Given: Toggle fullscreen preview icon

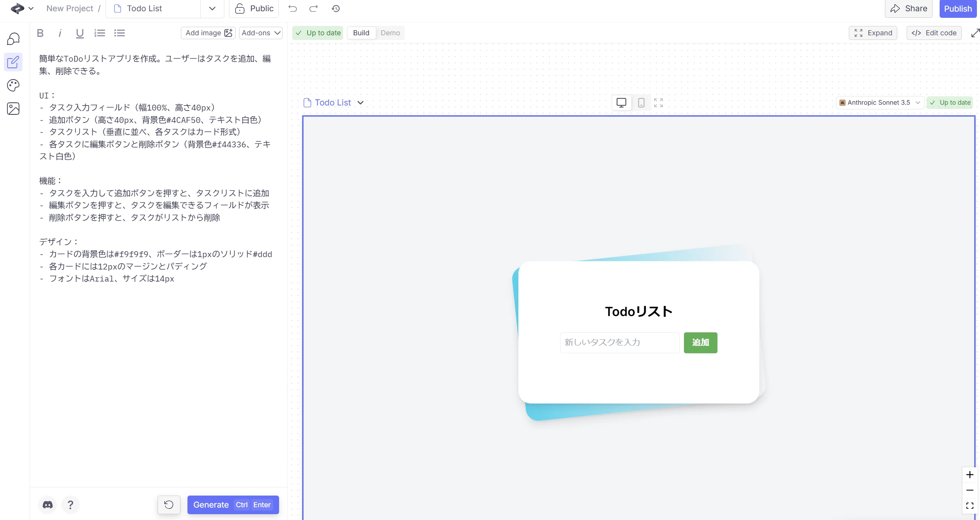Looking at the screenshot, I should click(x=659, y=102).
